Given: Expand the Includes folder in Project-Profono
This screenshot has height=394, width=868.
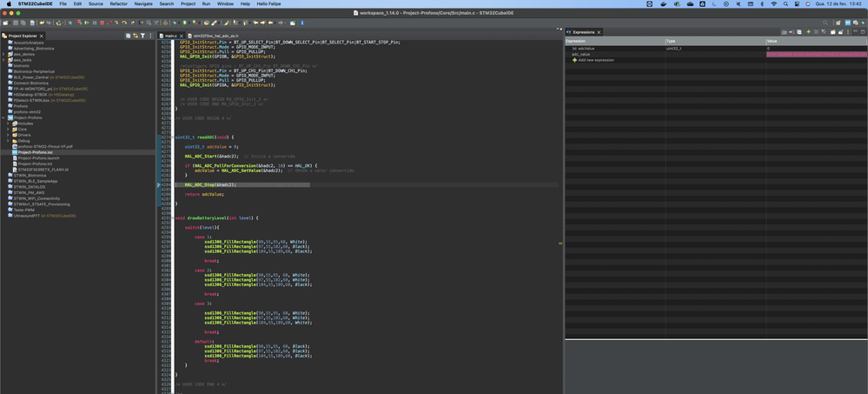Looking at the screenshot, I should (9, 124).
